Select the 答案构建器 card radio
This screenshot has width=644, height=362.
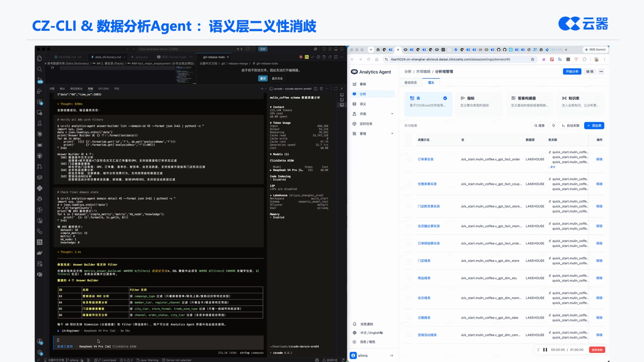(546, 98)
